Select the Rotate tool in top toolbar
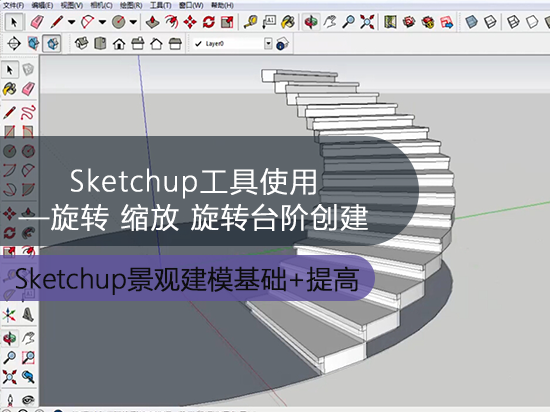The width and height of the screenshot is (550, 412). coord(209,22)
